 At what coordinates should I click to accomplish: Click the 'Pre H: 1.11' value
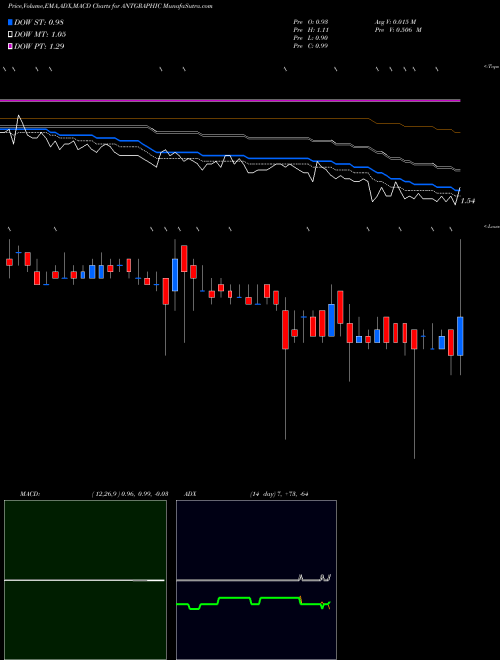[311, 30]
